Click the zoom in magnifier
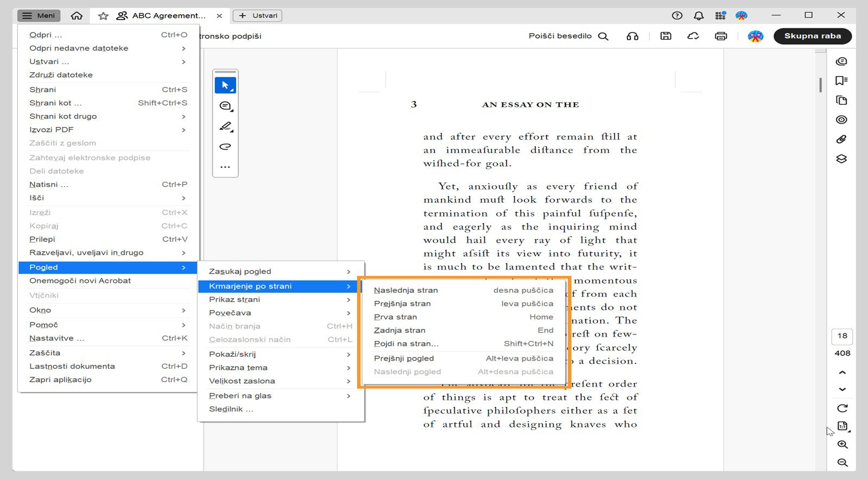The height and width of the screenshot is (480, 868). (x=842, y=445)
